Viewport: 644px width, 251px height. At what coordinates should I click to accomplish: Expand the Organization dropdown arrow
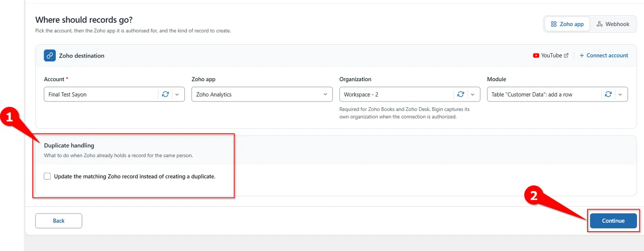click(x=472, y=94)
